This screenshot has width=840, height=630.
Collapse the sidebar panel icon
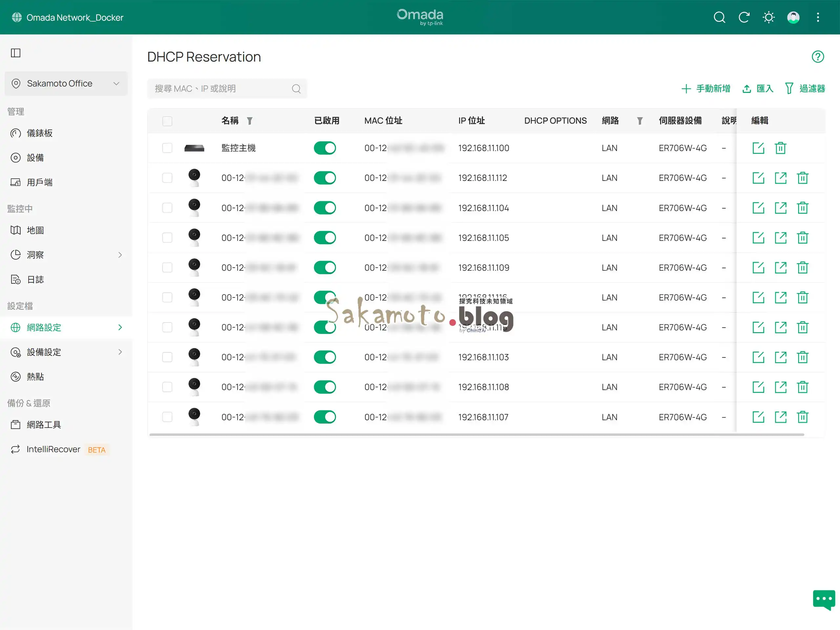[x=15, y=53]
